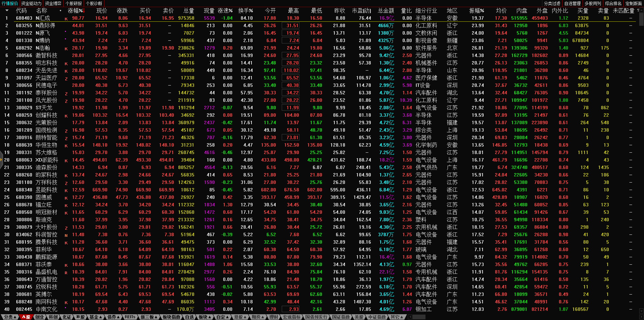Open the header dropdown arrow left of 代码
The width and height of the screenshot is (644, 320).
7,11
